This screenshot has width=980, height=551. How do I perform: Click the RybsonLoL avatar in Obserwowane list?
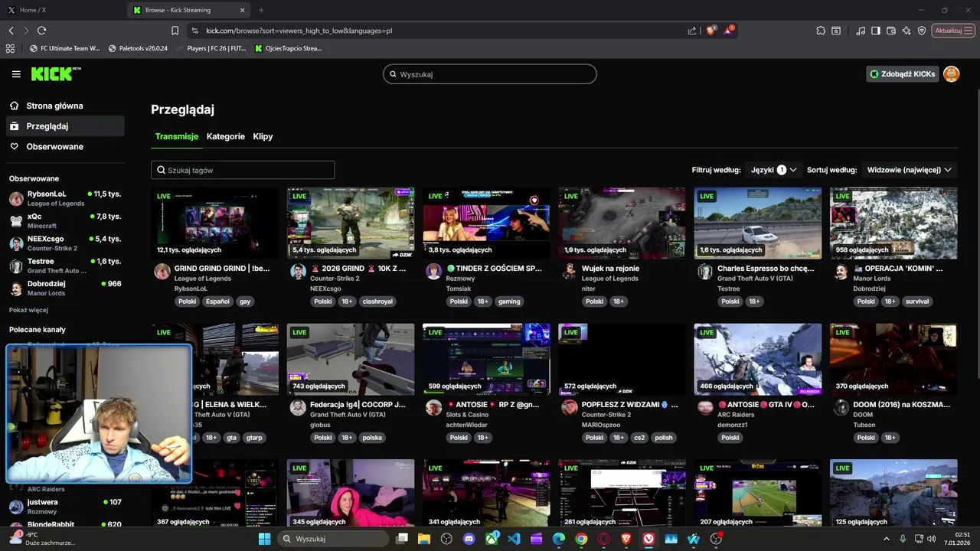coord(16,199)
